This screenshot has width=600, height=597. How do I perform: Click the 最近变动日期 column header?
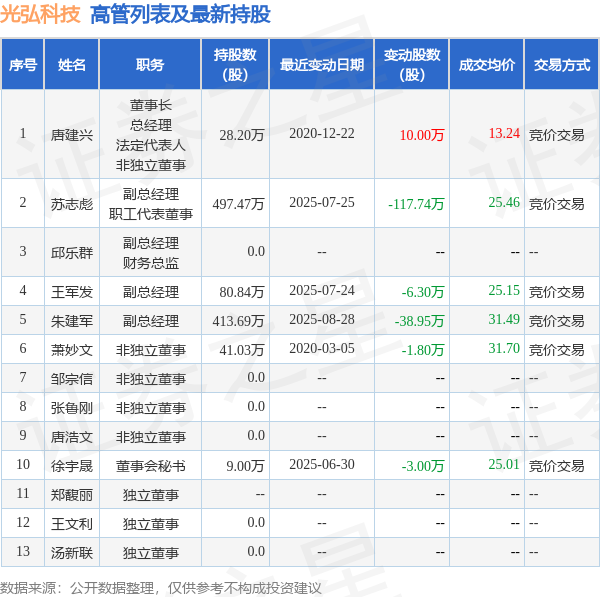tap(322, 65)
